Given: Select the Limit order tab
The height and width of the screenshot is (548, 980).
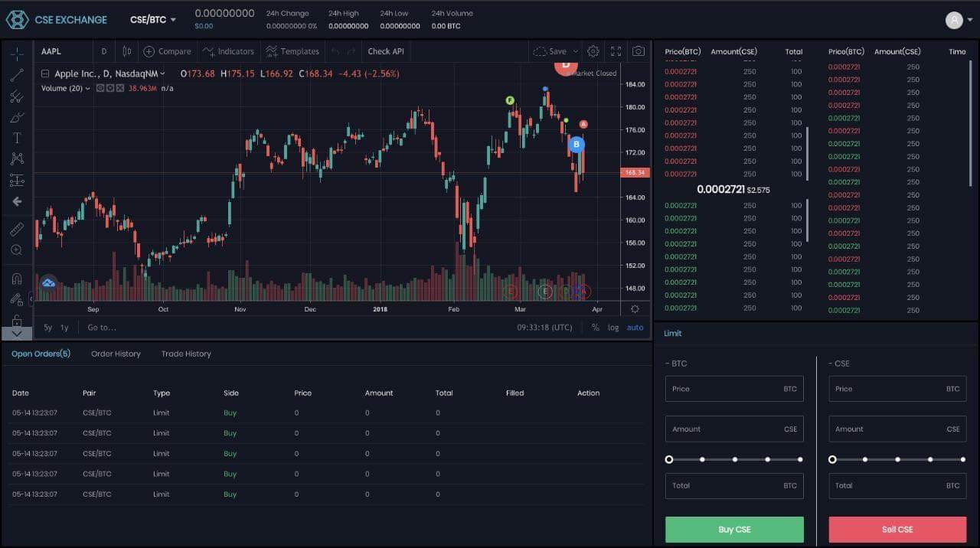Looking at the screenshot, I should (672, 333).
